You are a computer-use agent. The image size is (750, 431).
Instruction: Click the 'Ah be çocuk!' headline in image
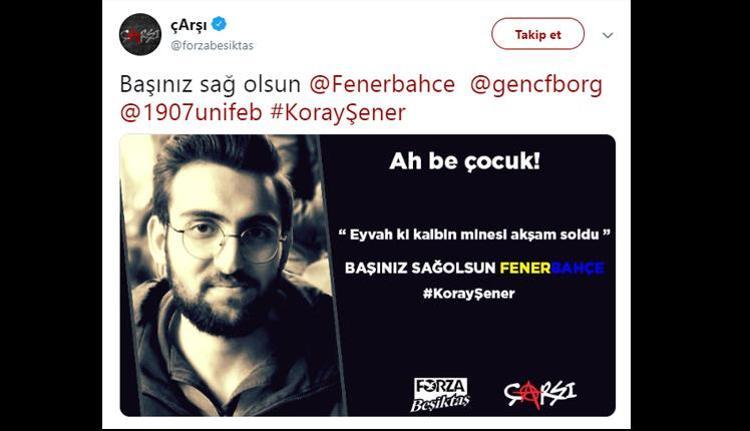tap(464, 161)
